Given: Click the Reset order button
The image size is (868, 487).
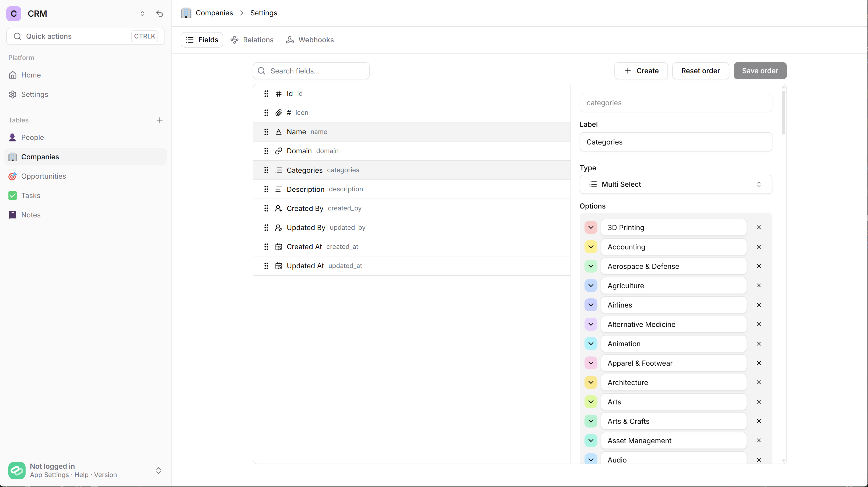Looking at the screenshot, I should click(x=700, y=71).
